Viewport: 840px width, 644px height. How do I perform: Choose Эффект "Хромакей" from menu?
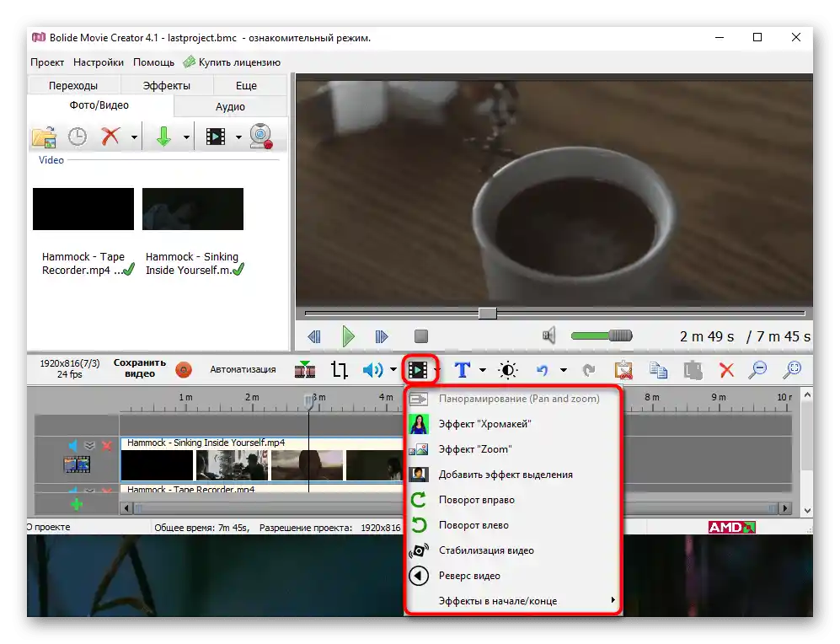tap(513, 424)
